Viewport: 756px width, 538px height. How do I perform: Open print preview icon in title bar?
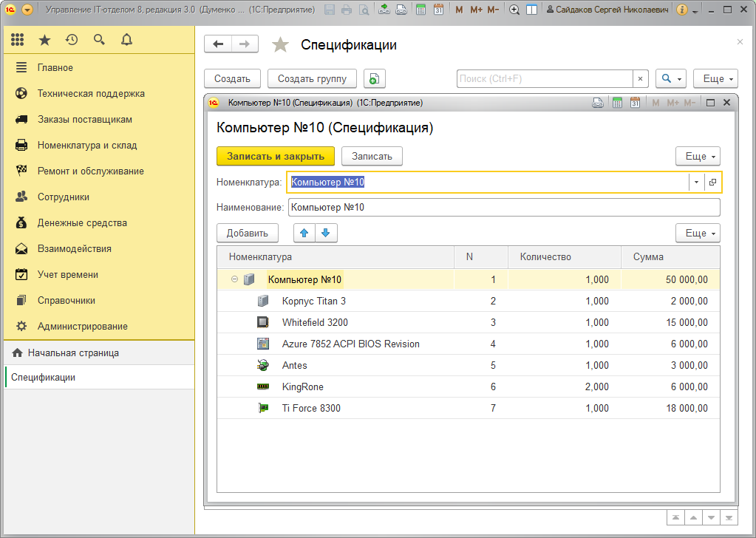point(364,9)
